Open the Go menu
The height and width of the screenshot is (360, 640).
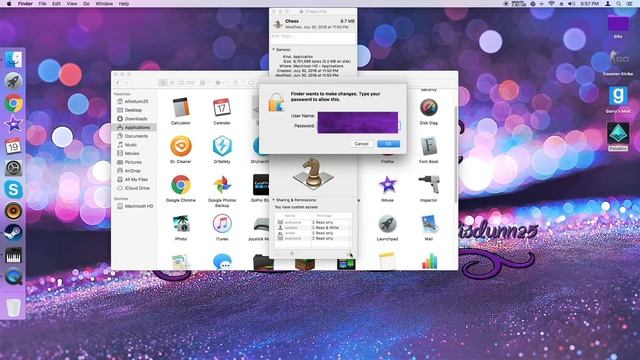[x=87, y=4]
